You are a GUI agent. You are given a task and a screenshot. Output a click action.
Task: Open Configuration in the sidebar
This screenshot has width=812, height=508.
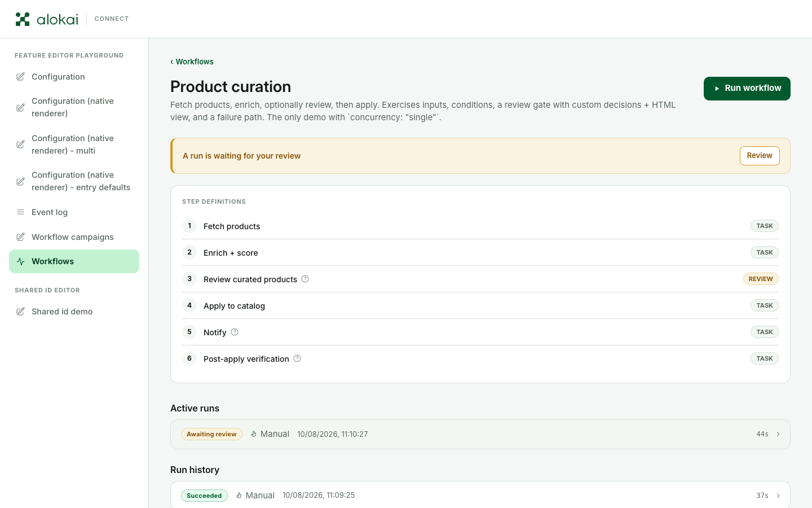[74, 77]
